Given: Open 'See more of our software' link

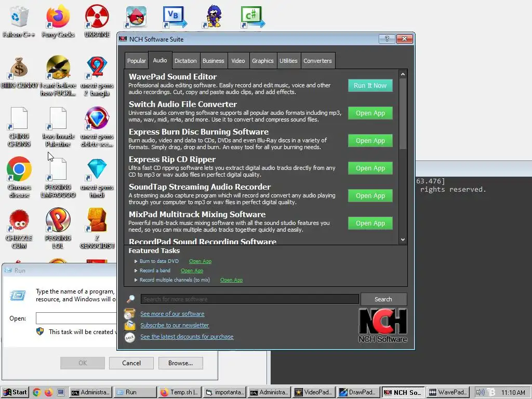Looking at the screenshot, I should click(x=172, y=314).
